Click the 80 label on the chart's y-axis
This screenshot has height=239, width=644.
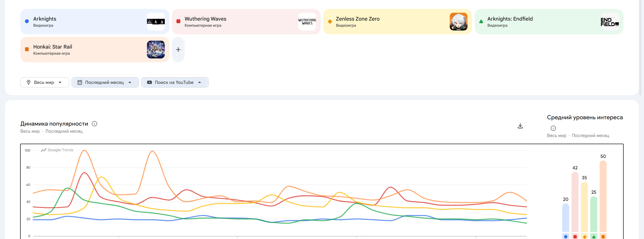[28, 168]
